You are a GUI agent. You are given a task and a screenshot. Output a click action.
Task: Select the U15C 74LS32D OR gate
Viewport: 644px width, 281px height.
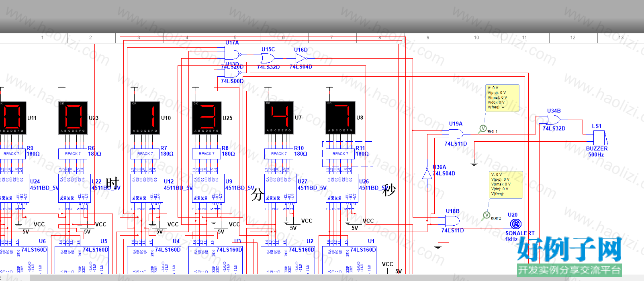(x=268, y=59)
